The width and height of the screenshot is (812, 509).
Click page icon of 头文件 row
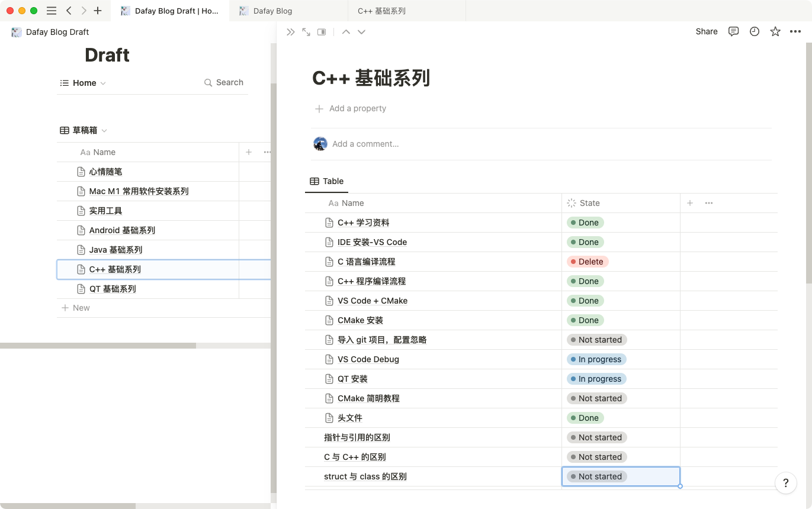[x=329, y=418]
